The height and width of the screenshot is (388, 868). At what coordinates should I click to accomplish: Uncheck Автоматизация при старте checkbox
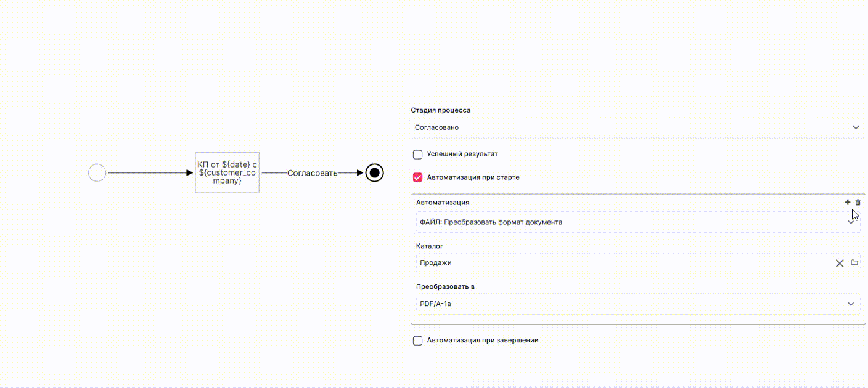click(417, 177)
